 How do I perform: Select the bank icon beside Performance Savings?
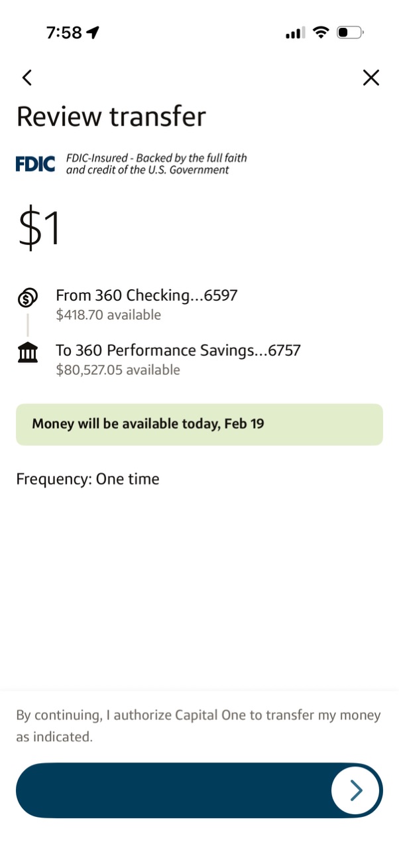click(27, 352)
